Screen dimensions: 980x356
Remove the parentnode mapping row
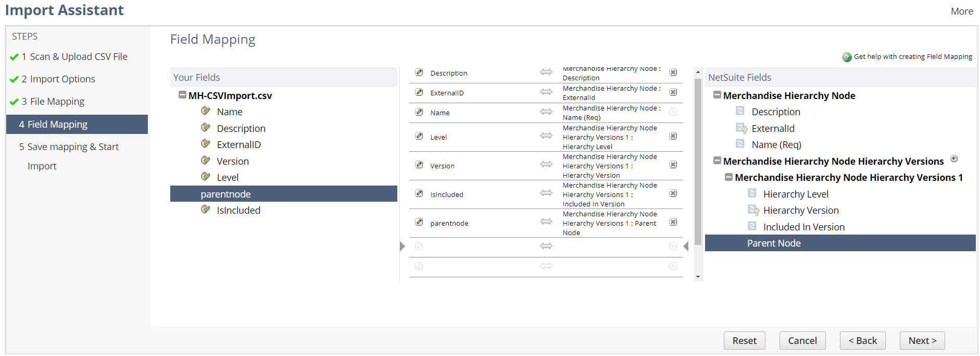pyautogui.click(x=673, y=222)
